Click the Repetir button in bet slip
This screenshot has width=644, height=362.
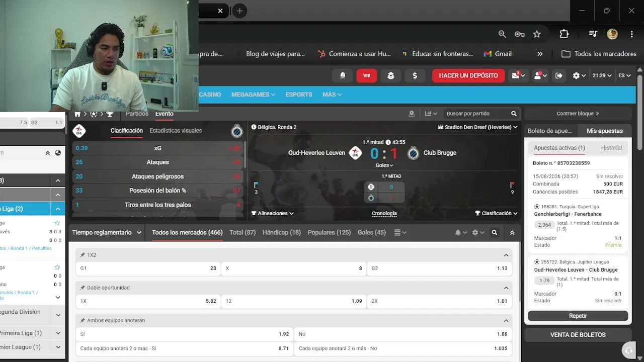click(x=578, y=316)
